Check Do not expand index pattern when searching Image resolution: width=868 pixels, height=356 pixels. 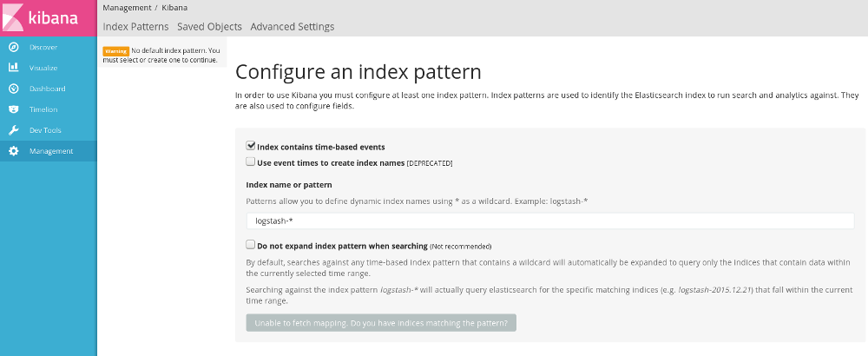pyautogui.click(x=250, y=244)
